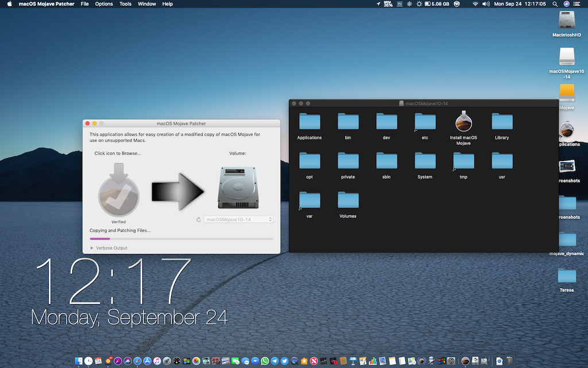This screenshot has height=368, width=588.
Task: Open Numbers from the Dock
Action: click(x=373, y=361)
